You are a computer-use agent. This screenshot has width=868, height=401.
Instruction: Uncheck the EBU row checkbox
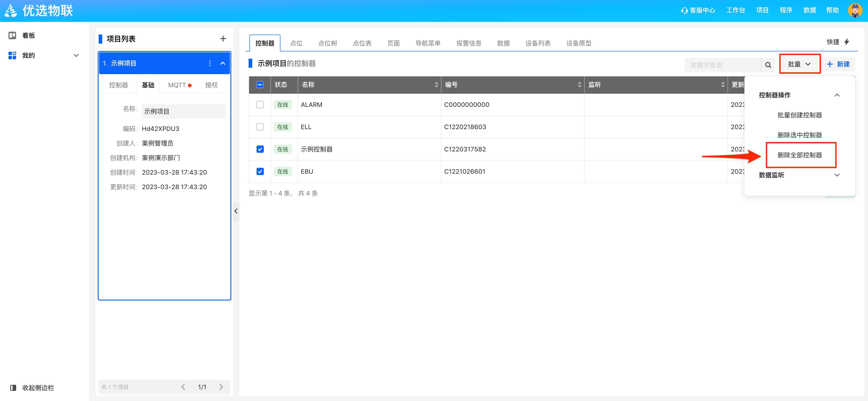[260, 171]
